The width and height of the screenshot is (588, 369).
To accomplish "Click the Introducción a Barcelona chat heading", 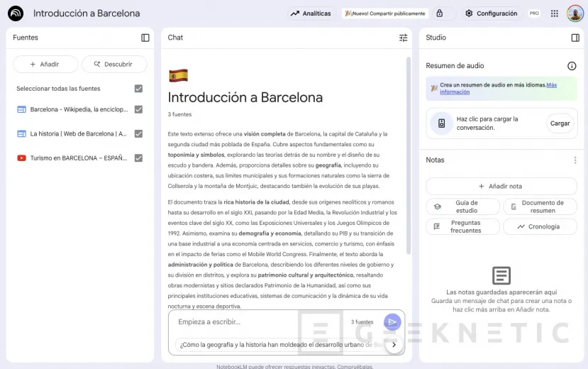I will point(245,97).
